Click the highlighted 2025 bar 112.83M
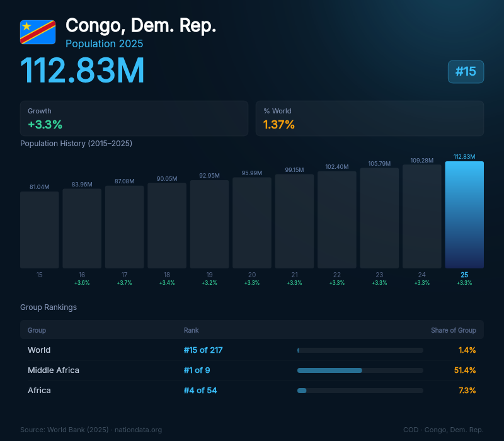Image resolution: width=504 pixels, height=441 pixels. (x=464, y=215)
